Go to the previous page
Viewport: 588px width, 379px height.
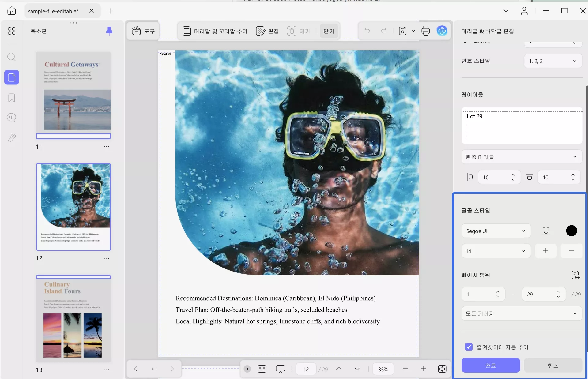pyautogui.click(x=339, y=369)
